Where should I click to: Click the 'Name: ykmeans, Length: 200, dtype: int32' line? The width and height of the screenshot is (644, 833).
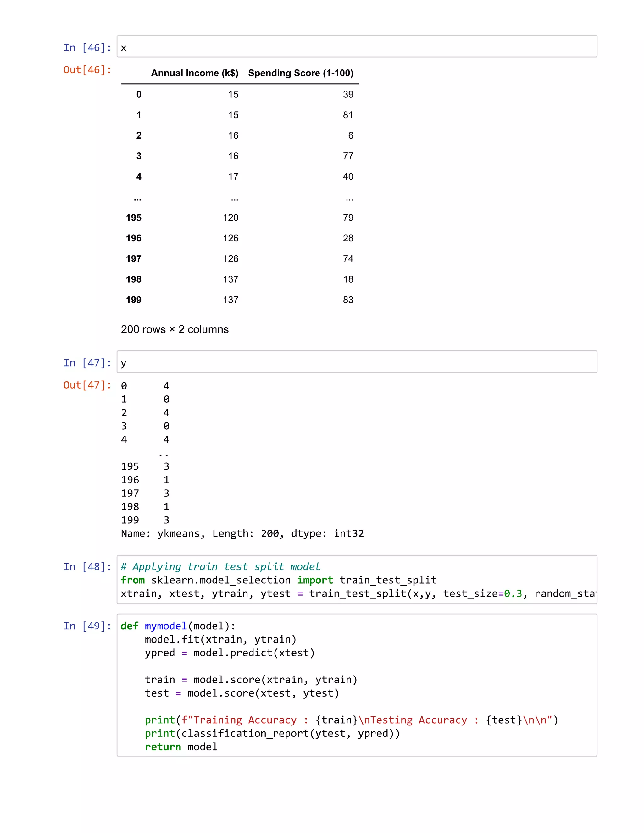(242, 534)
